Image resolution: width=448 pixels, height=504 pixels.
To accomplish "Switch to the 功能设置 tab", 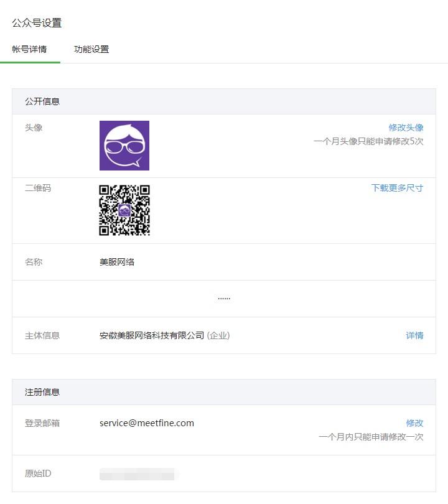I will point(91,49).
